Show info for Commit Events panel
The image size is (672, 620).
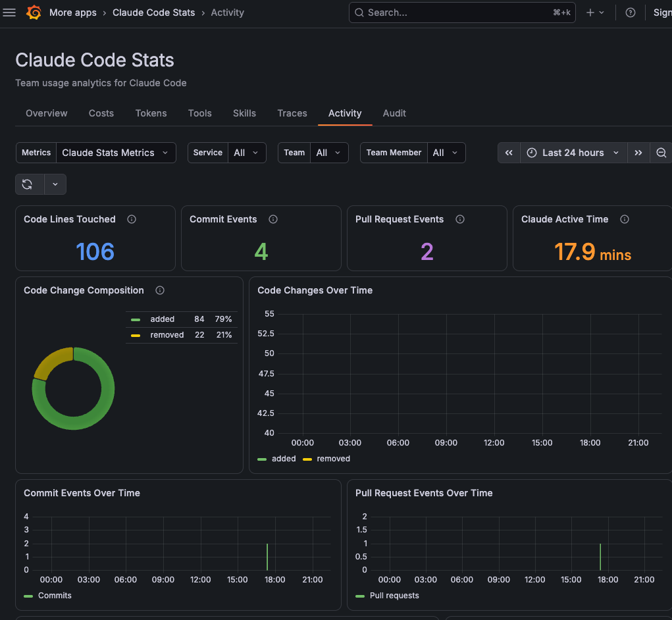[x=273, y=219]
